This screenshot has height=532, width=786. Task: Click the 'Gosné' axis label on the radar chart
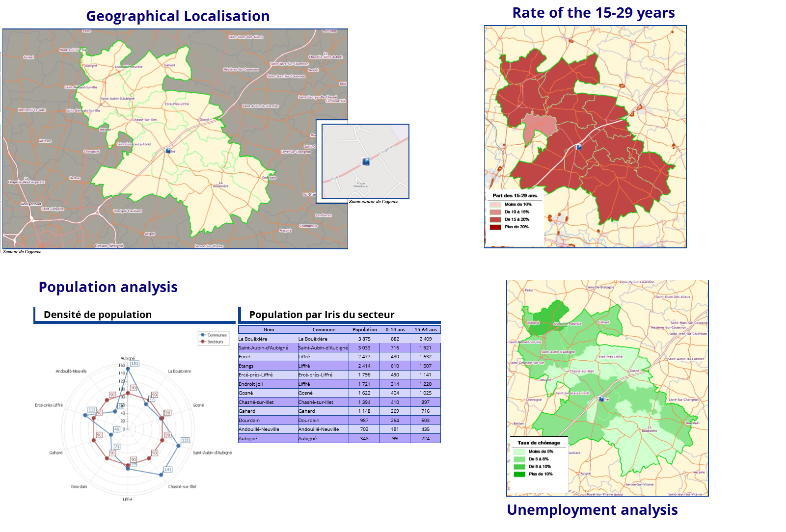point(198,405)
